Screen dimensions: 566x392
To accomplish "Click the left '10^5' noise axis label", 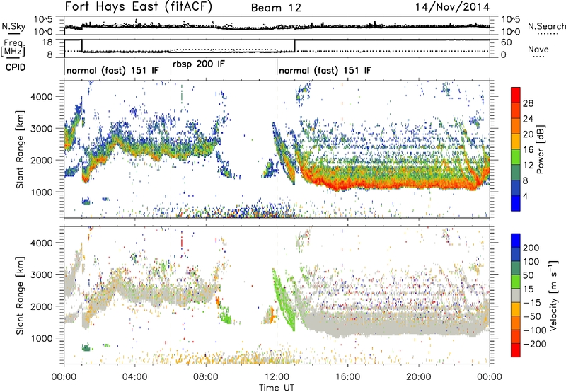I will coord(43,19).
